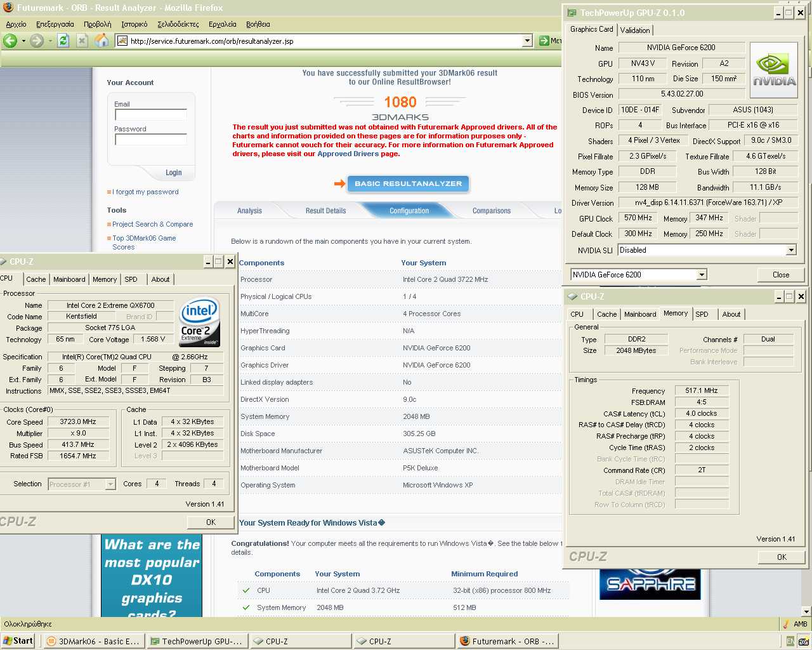Viewport: 812px width, 650px height.
Task: Open the Start menu
Action: [x=18, y=641]
